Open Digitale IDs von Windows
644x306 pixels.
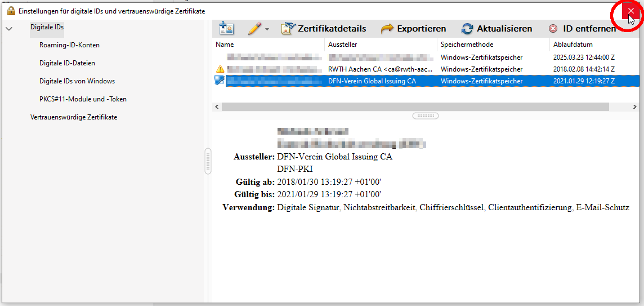click(x=77, y=81)
